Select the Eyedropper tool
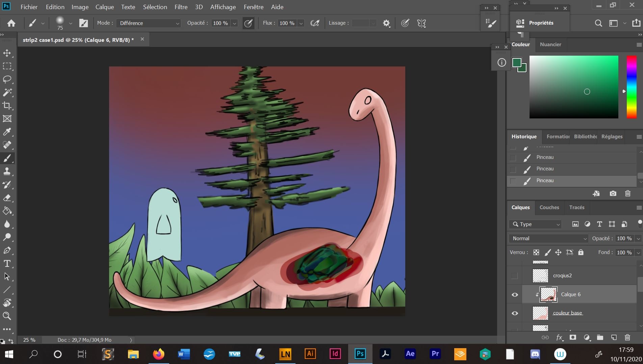This screenshot has width=643, height=364. pos(7,132)
